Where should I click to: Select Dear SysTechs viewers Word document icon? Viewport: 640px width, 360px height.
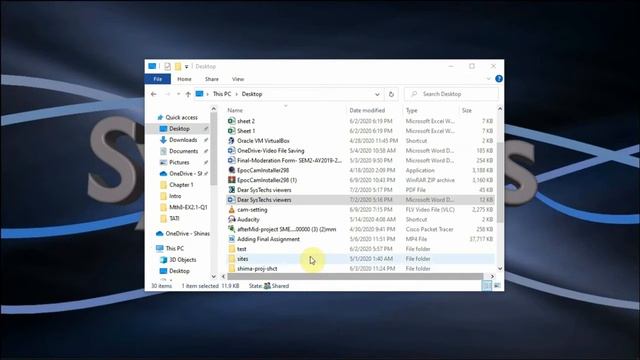point(231,200)
